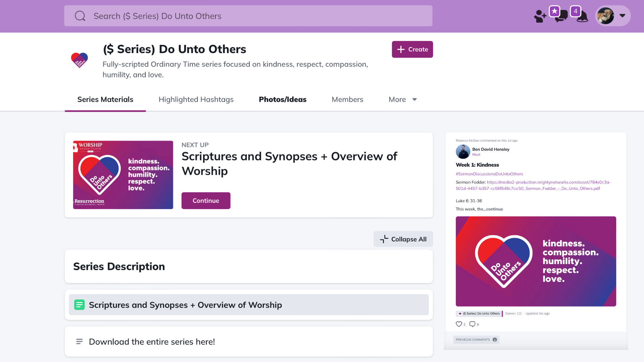Like the Week 1: Kindness post
The image size is (644, 362).
click(459, 324)
